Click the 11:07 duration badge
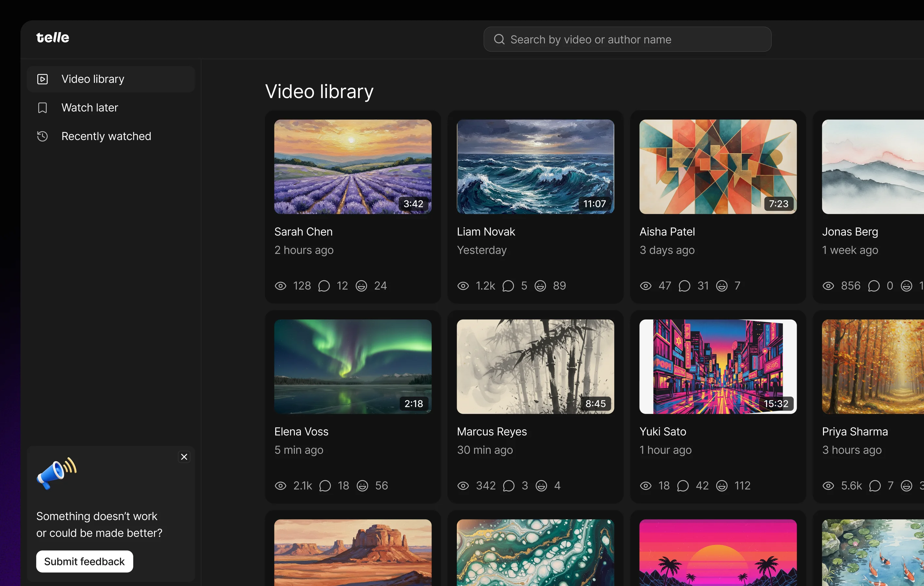924x586 pixels. coord(595,204)
